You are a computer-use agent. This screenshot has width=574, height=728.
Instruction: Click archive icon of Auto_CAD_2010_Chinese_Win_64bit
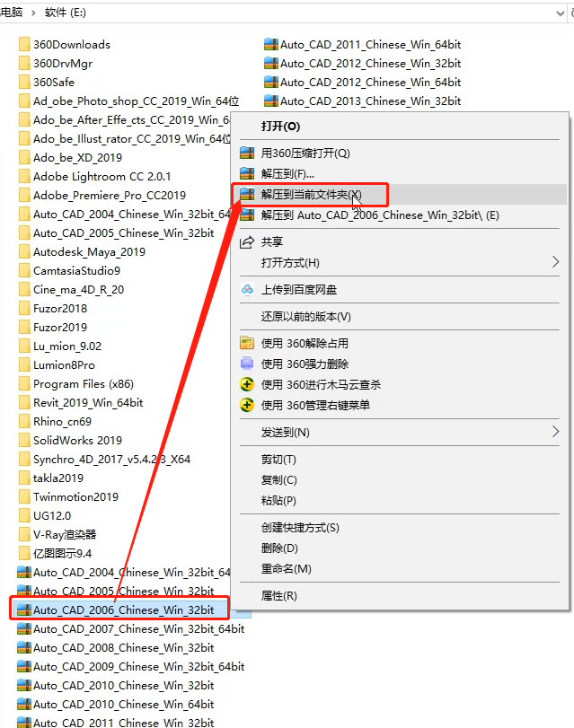point(24,705)
